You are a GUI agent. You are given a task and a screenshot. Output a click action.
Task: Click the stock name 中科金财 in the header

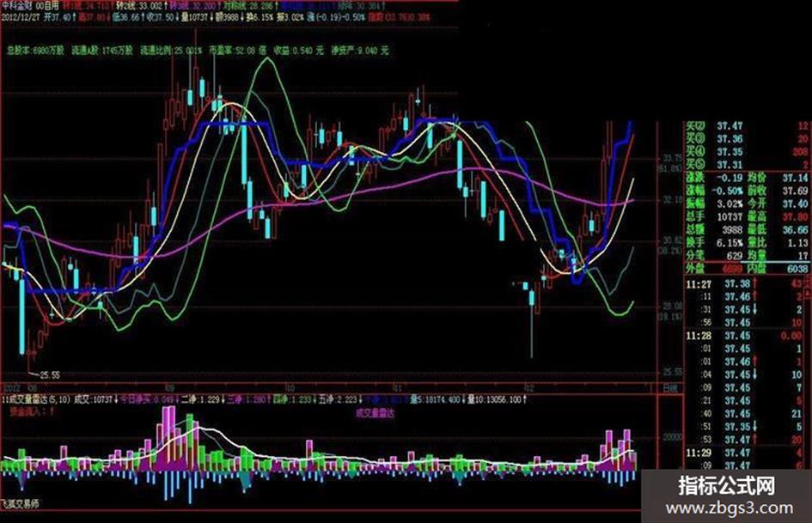17,7
